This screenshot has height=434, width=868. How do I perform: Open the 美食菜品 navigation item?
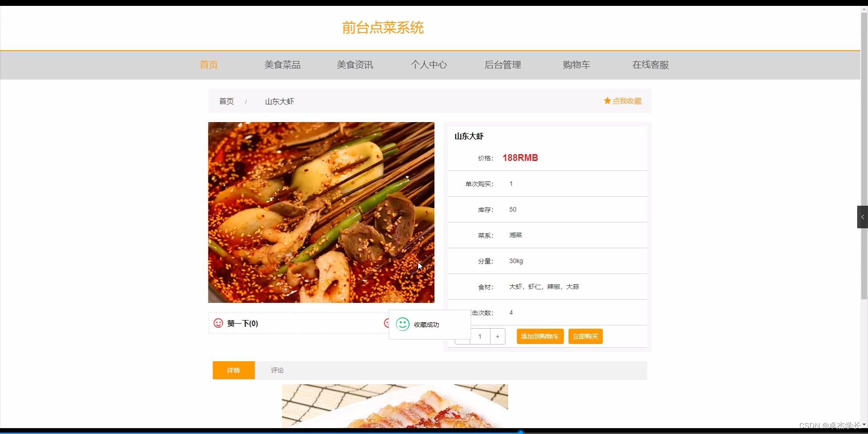pyautogui.click(x=283, y=65)
